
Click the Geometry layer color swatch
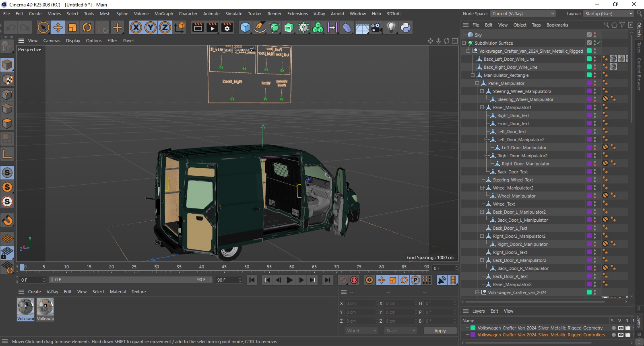(x=473, y=328)
